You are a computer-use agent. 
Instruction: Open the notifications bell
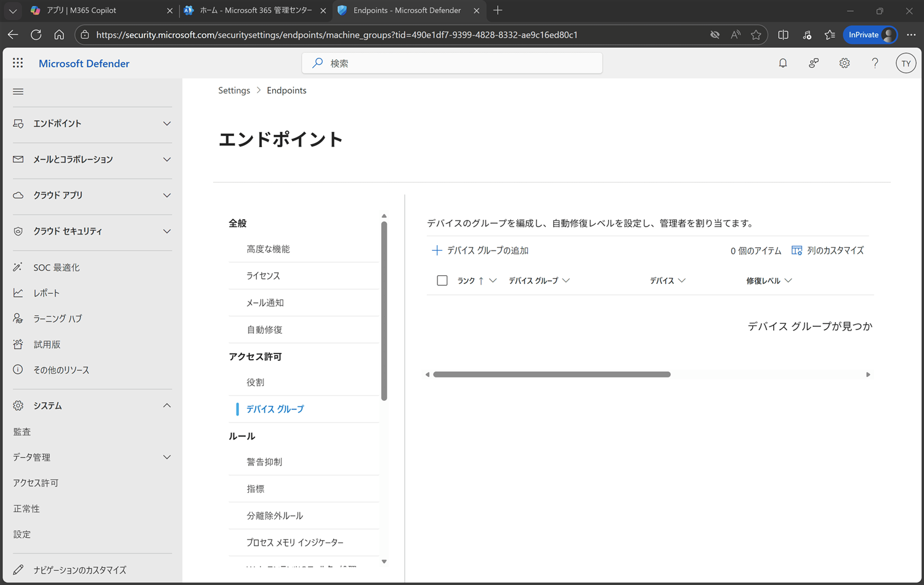(783, 63)
